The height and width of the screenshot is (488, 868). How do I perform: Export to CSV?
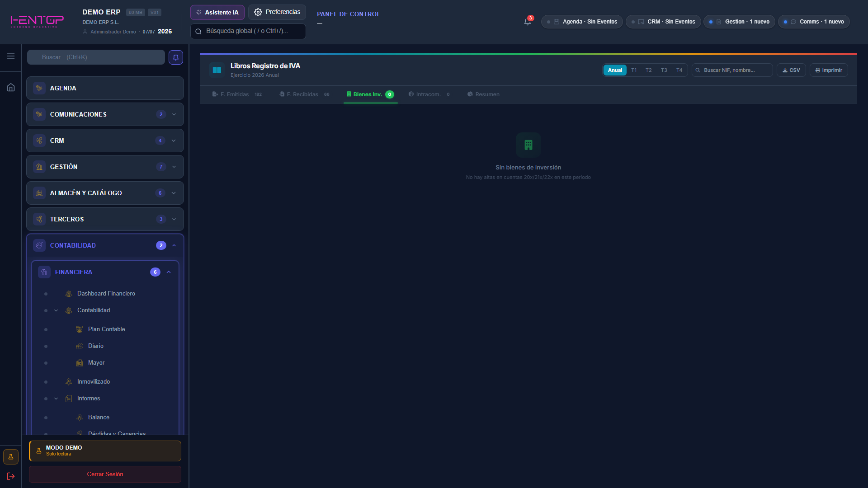pos(791,70)
